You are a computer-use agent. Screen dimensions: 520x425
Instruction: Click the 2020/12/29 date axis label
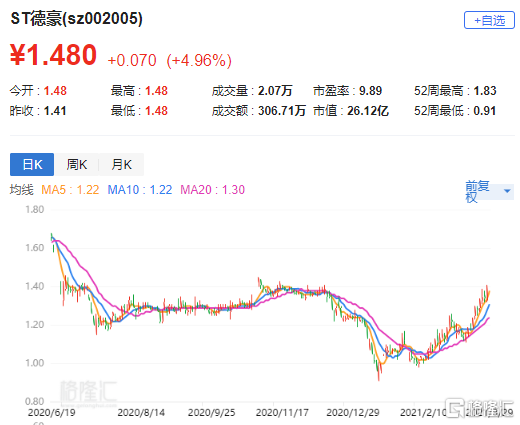pos(353,413)
